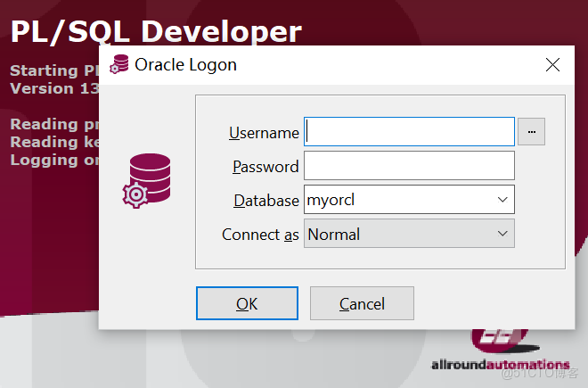588x388 pixels.
Task: Click the Password input field
Action: click(x=409, y=166)
